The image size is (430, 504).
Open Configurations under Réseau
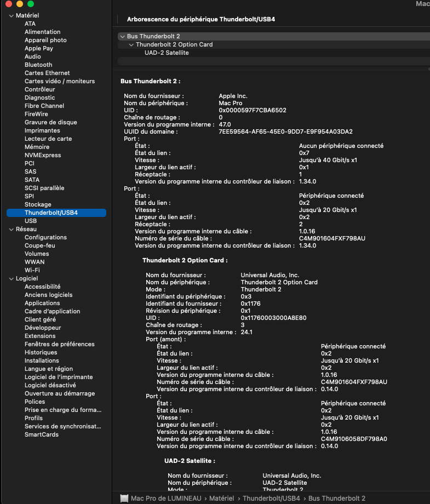tap(45, 237)
